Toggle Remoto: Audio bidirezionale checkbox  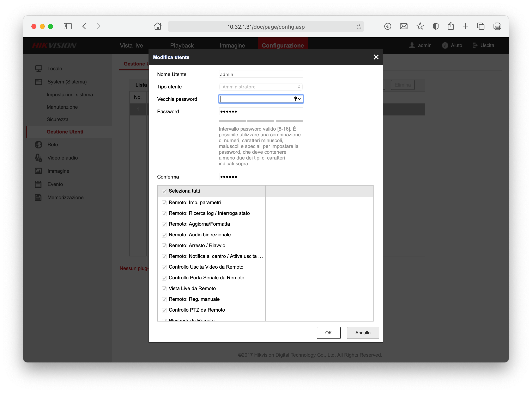pyautogui.click(x=164, y=235)
